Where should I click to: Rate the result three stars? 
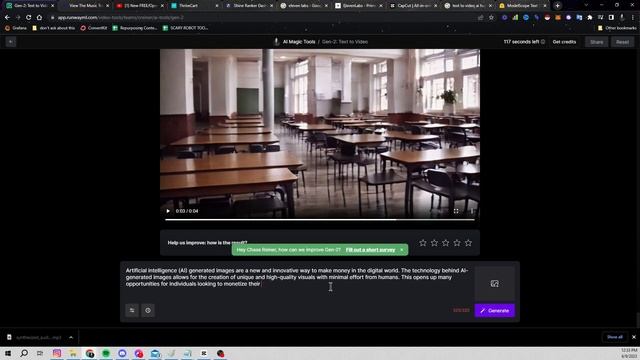[446, 243]
